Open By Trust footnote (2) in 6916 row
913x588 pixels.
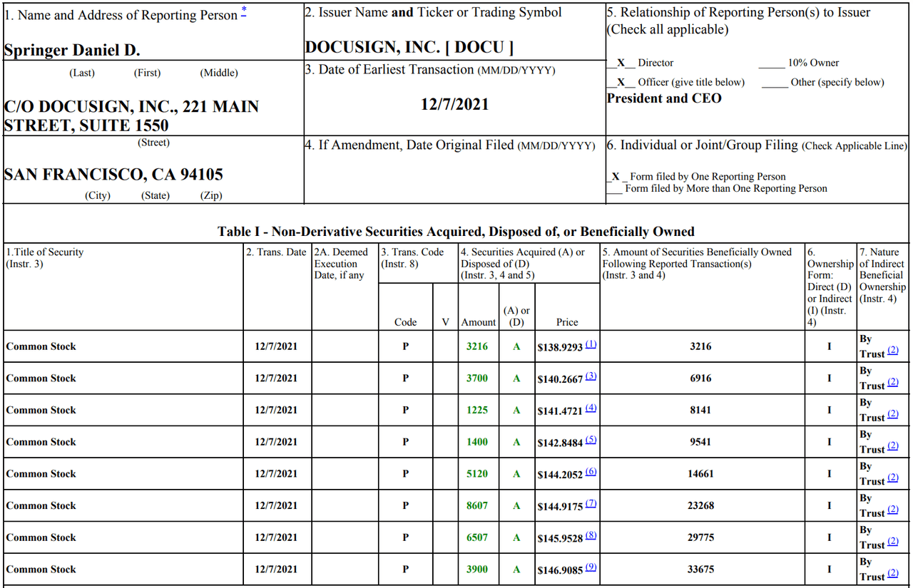892,383
